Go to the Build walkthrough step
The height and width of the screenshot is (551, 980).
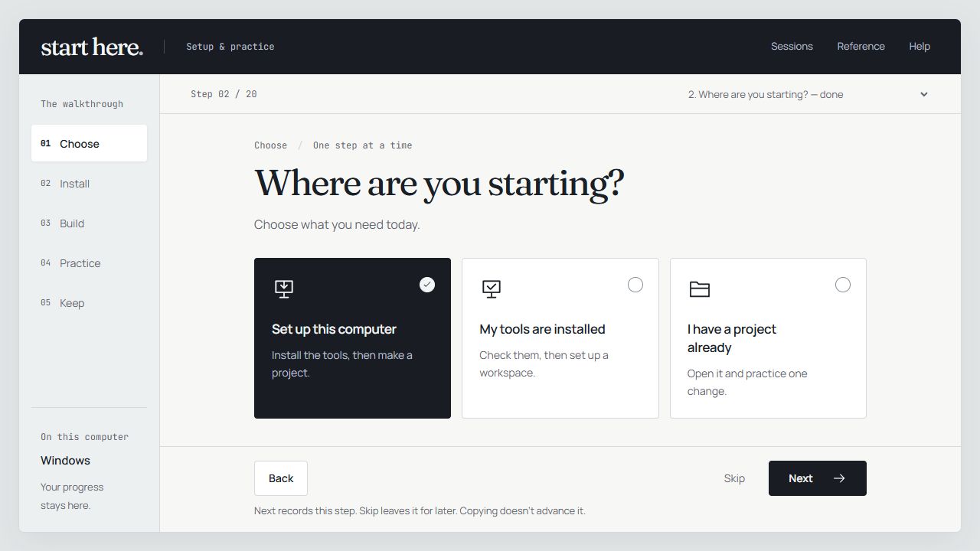[x=89, y=223]
